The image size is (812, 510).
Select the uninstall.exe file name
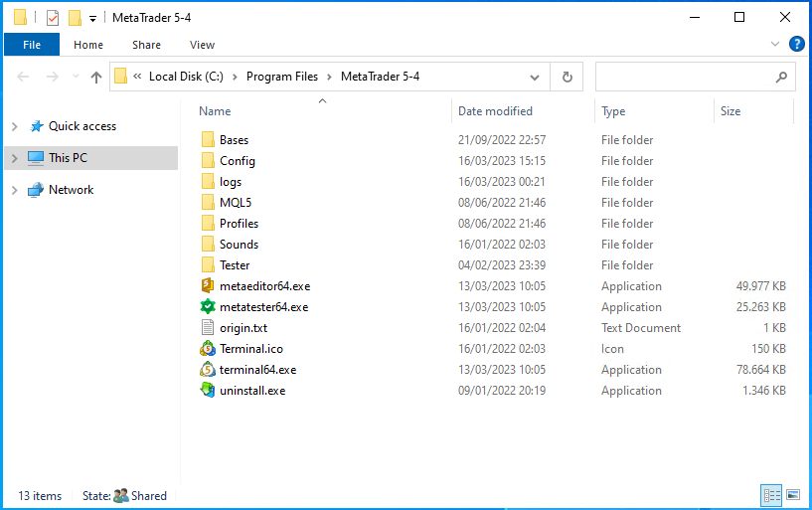tap(252, 391)
